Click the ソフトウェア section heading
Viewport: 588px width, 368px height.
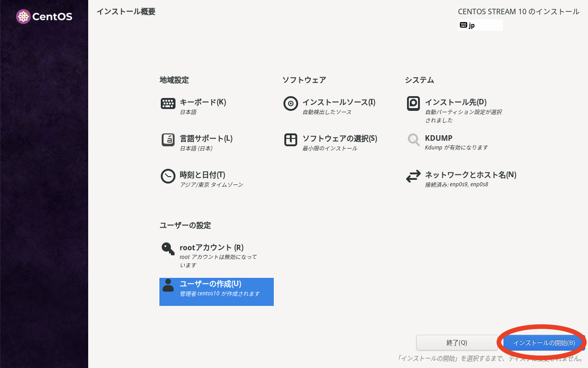304,80
